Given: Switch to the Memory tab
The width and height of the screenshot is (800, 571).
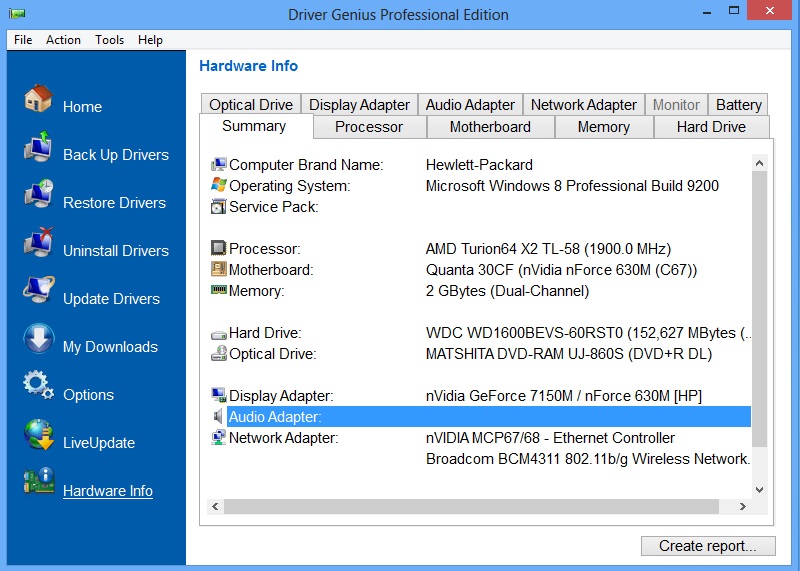Looking at the screenshot, I should (x=604, y=127).
